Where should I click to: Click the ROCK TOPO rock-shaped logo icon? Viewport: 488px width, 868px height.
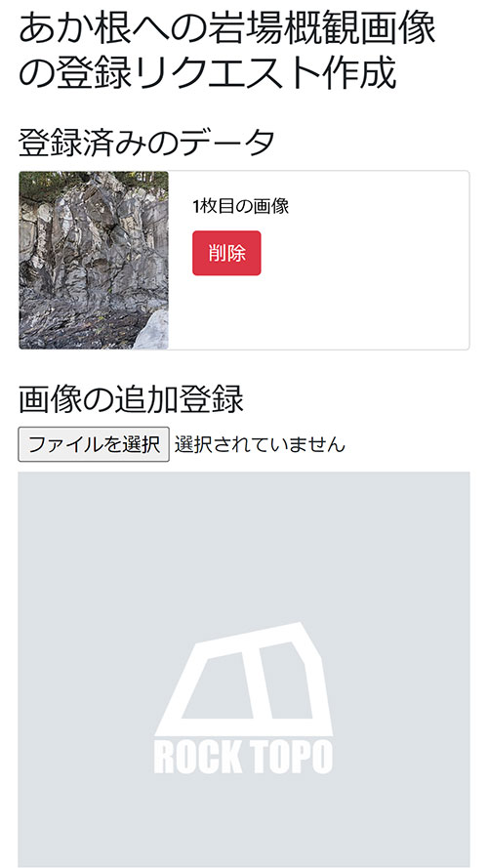pos(244,680)
